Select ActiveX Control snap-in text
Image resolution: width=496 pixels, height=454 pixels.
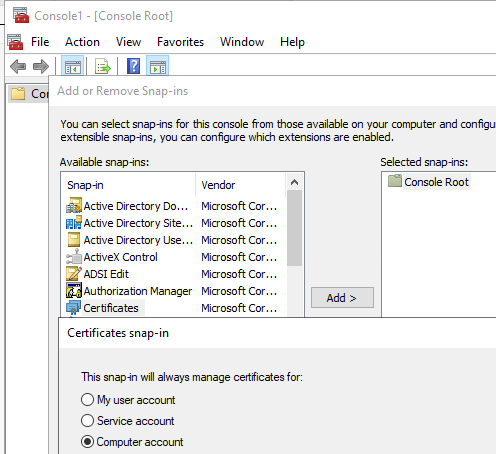(120, 257)
